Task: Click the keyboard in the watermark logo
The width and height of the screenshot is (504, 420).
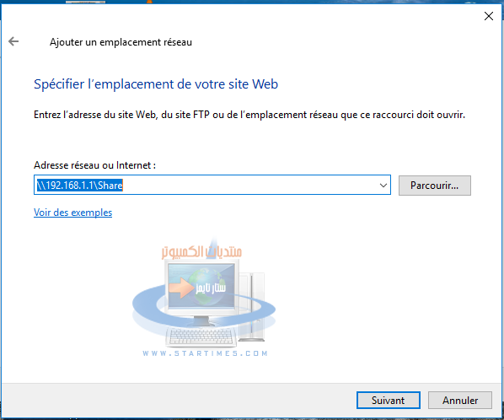Action: [201, 336]
